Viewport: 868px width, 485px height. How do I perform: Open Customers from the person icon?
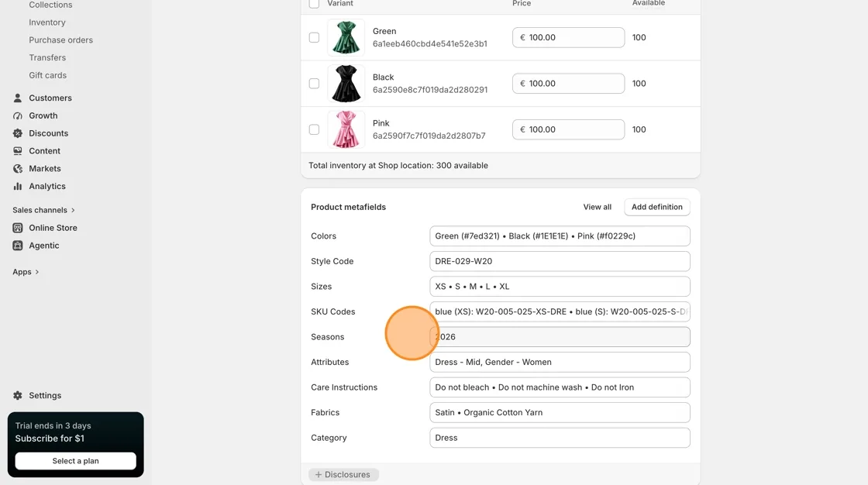pos(18,98)
